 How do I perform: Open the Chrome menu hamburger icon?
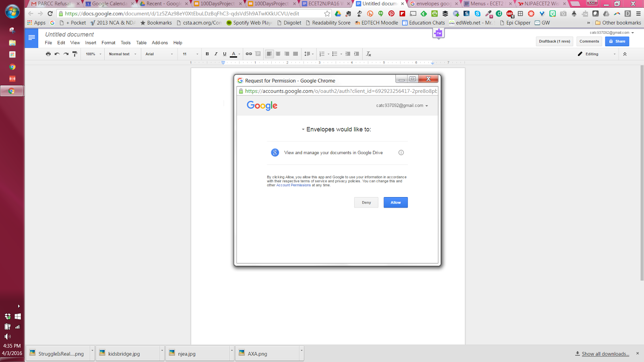[638, 14]
